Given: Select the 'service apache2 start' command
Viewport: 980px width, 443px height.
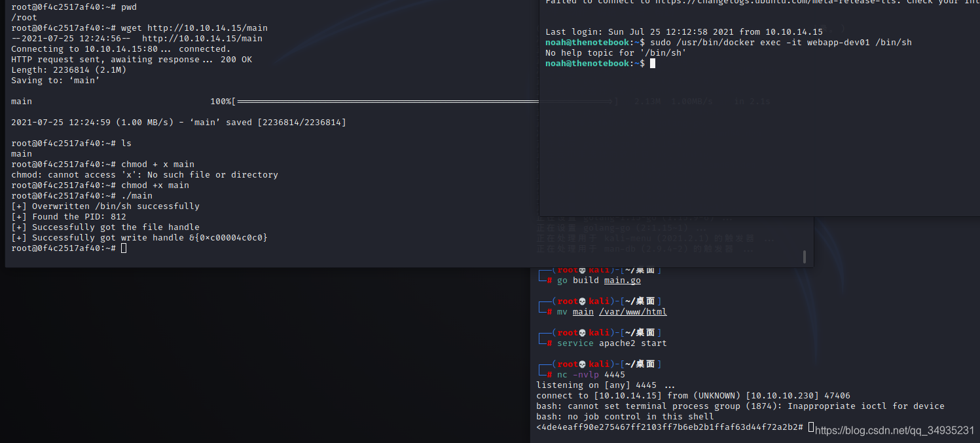Looking at the screenshot, I should pyautogui.click(x=612, y=343).
